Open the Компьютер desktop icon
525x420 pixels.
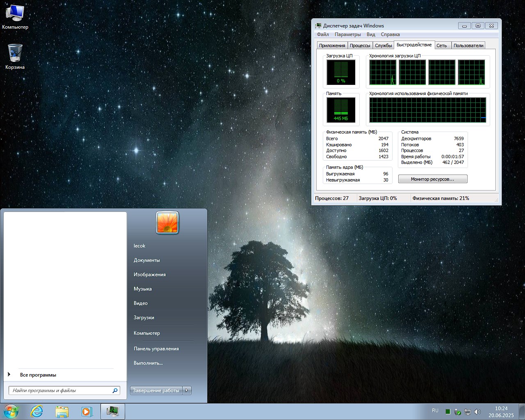[15, 14]
